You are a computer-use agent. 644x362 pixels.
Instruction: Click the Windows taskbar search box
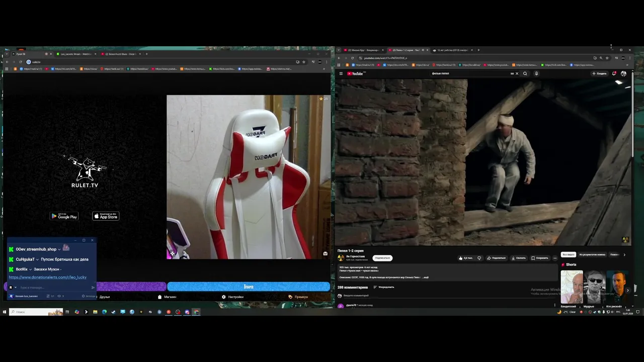pyautogui.click(x=36, y=312)
